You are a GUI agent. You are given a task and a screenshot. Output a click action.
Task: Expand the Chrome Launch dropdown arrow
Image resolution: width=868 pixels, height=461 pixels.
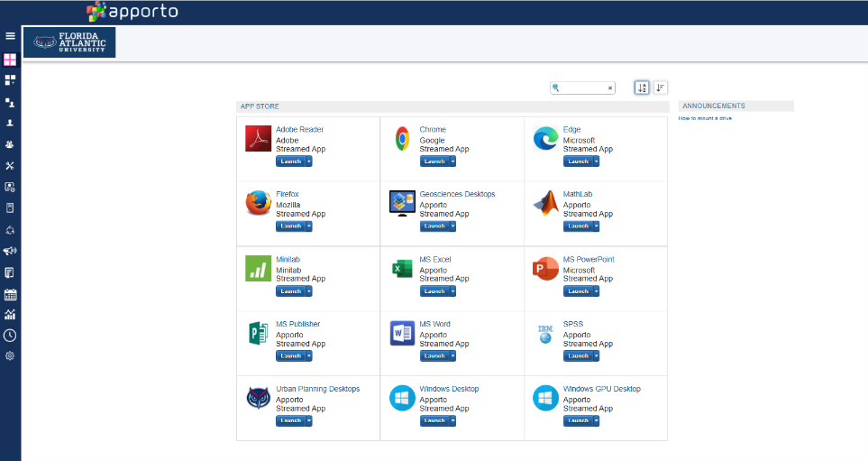452,161
